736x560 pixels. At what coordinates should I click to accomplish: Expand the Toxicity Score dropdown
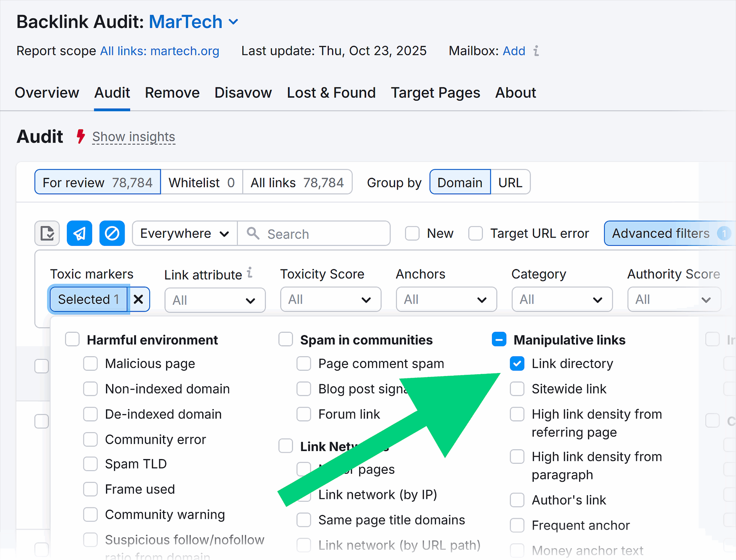tap(330, 299)
